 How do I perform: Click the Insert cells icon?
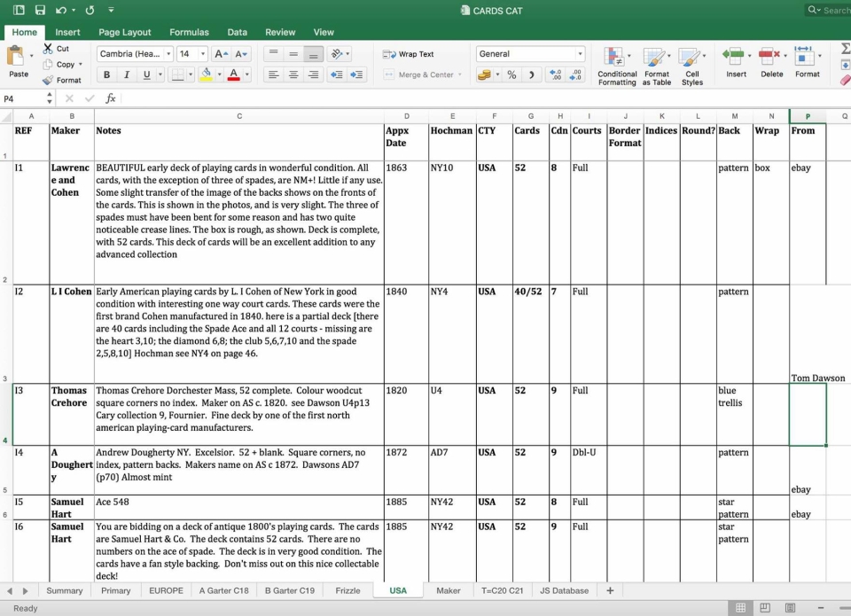733,55
